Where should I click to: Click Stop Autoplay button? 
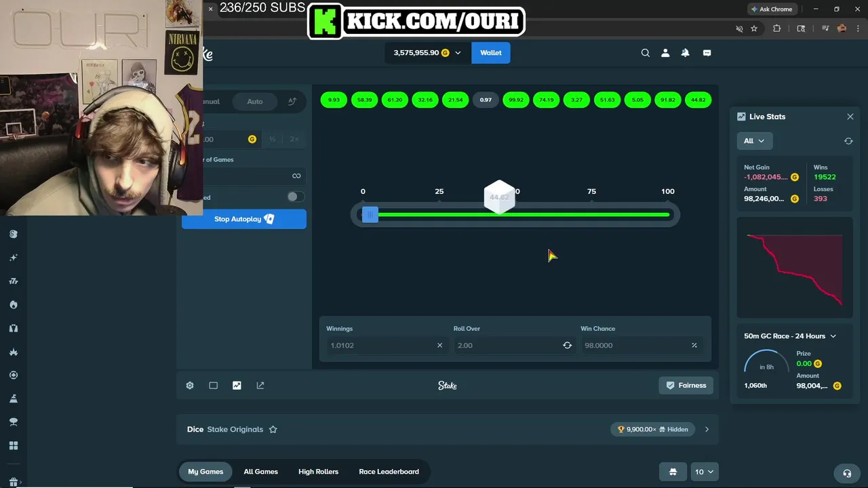tap(244, 219)
